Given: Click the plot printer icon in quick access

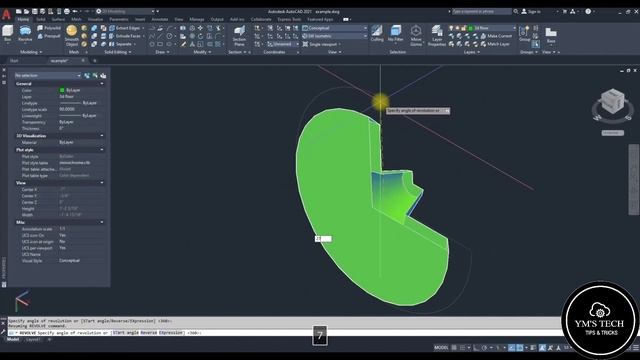Looking at the screenshot, I should [67, 11].
